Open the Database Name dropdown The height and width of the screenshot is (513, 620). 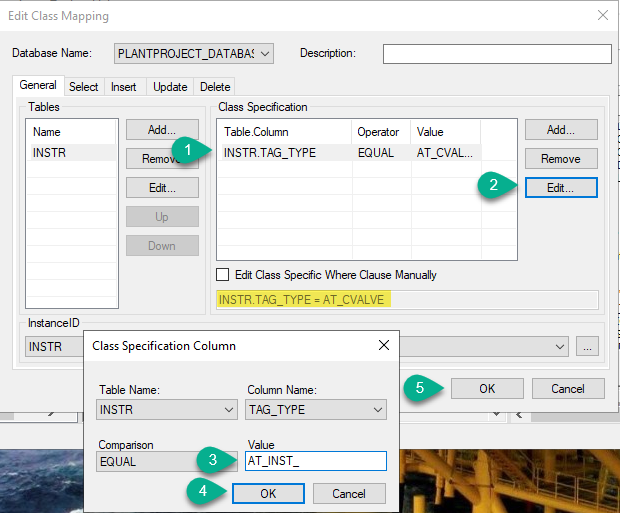coord(194,53)
